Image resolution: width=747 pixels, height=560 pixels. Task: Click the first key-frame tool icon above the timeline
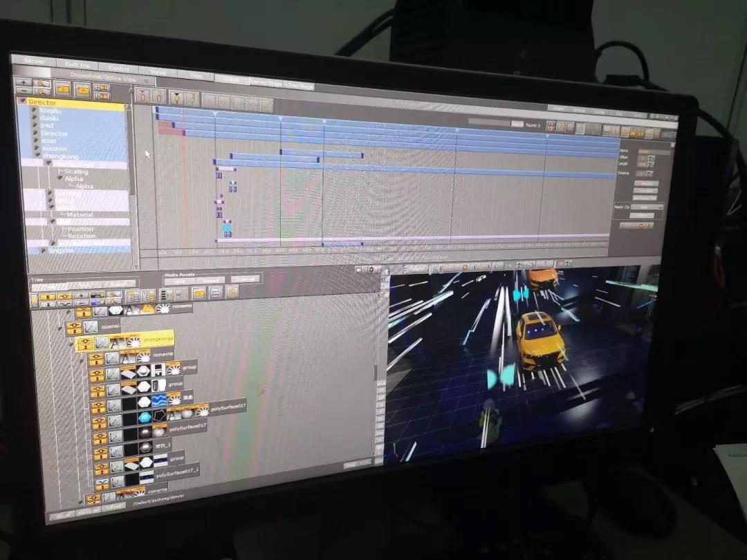coord(142,96)
